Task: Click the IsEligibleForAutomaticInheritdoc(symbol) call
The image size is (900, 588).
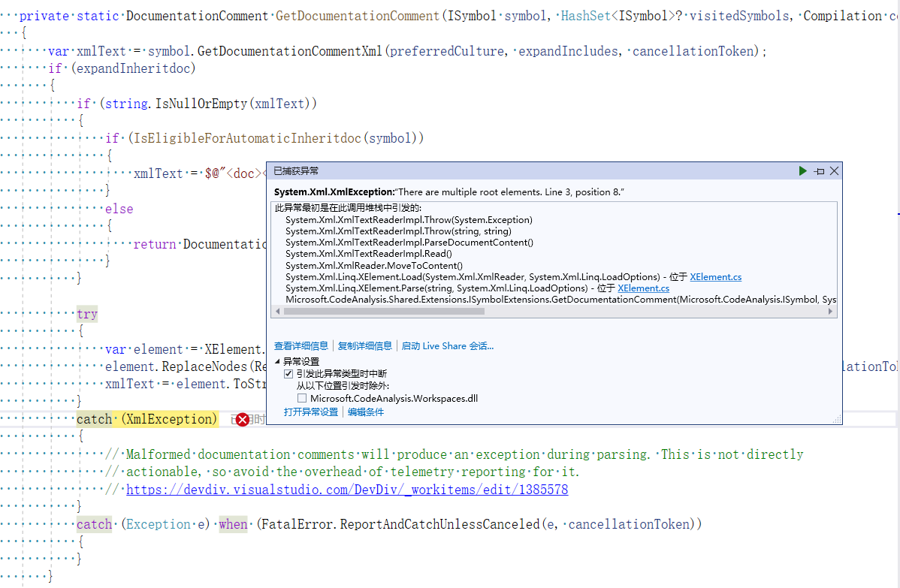Action: tap(279, 138)
